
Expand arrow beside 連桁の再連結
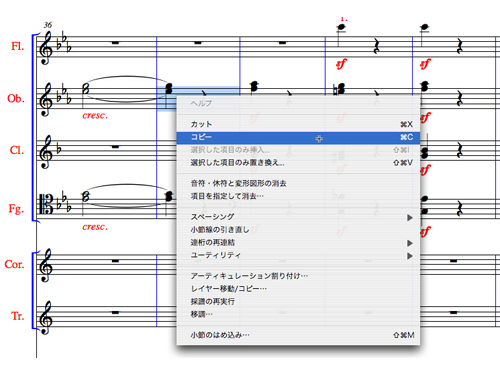pos(410,243)
